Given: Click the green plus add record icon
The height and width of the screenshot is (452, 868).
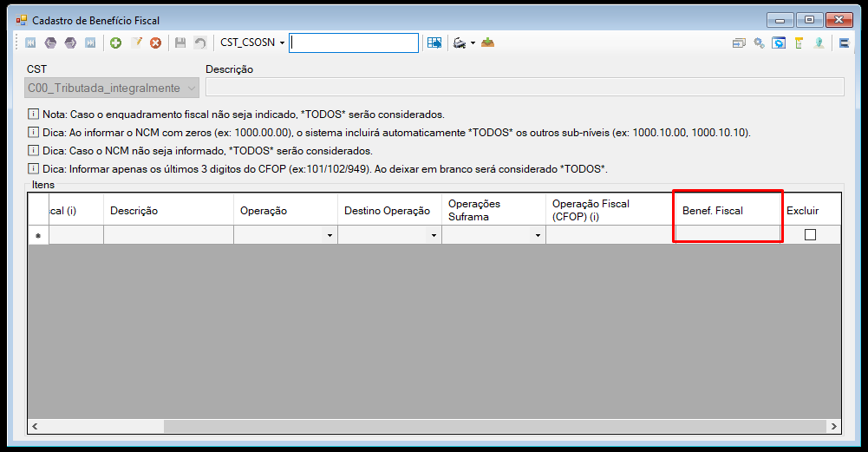Looking at the screenshot, I should click(x=115, y=43).
